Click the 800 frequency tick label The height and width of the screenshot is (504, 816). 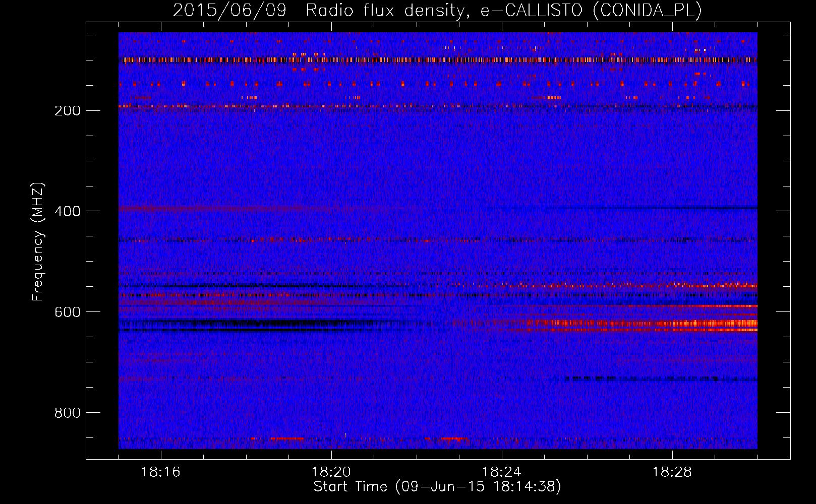pos(67,413)
